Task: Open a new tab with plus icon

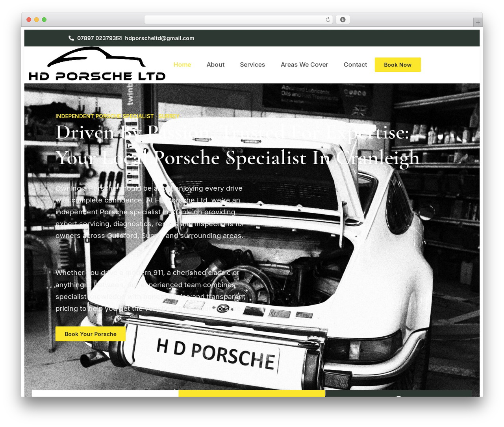Action: [x=478, y=22]
